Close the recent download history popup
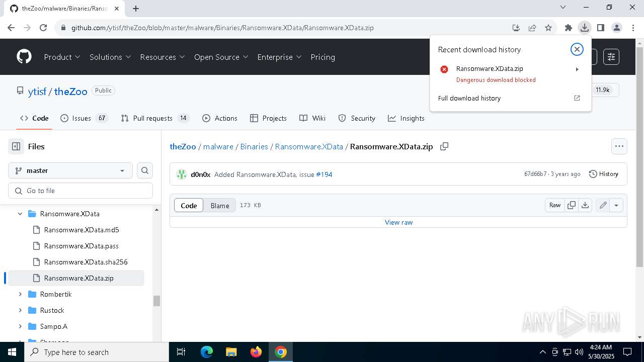Viewport: 644px width, 362px height. click(577, 49)
